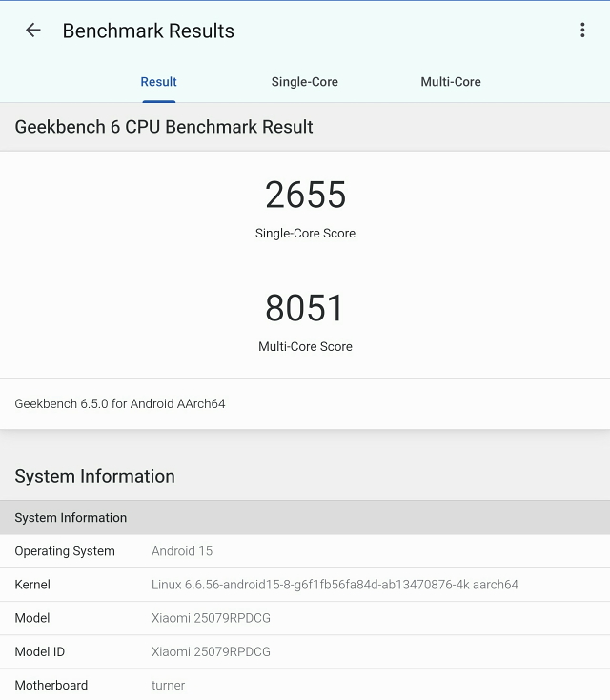
Task: Select the Linux 6.6.56 kernel version string
Action: click(335, 585)
